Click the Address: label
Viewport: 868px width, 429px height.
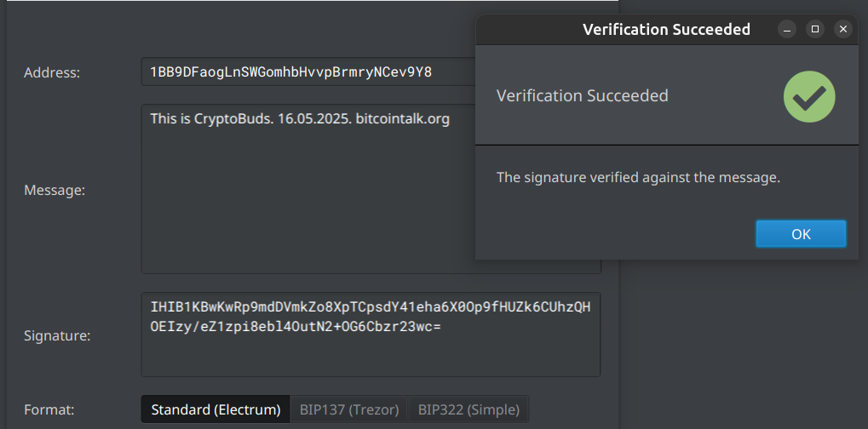pyautogui.click(x=52, y=72)
